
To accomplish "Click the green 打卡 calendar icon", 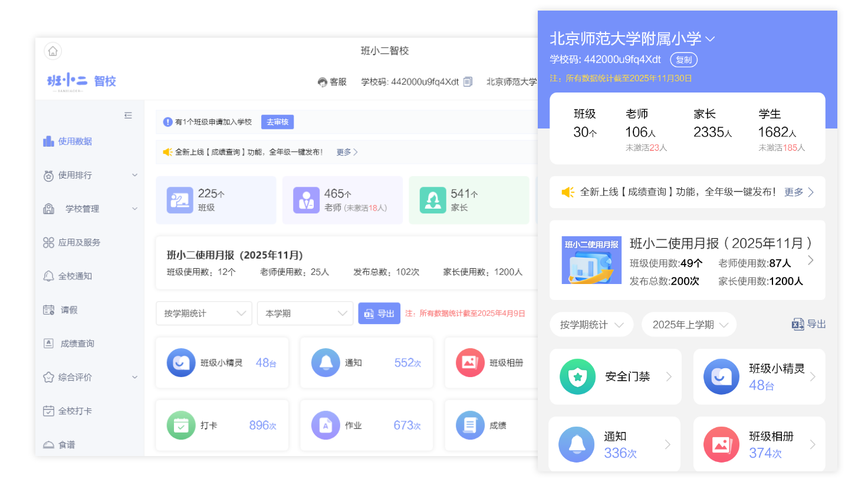I will tap(181, 425).
